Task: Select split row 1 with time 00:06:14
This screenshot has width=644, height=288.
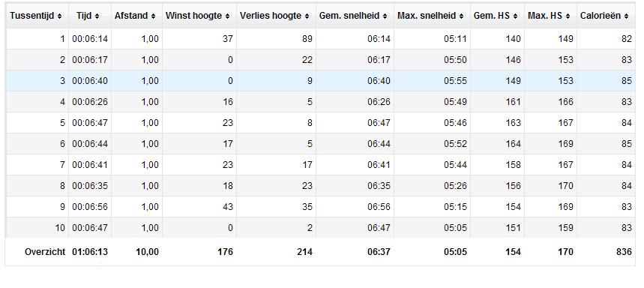Action: click(320, 39)
